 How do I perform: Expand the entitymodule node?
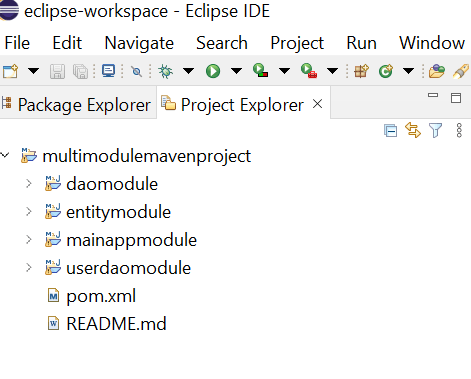(29, 211)
